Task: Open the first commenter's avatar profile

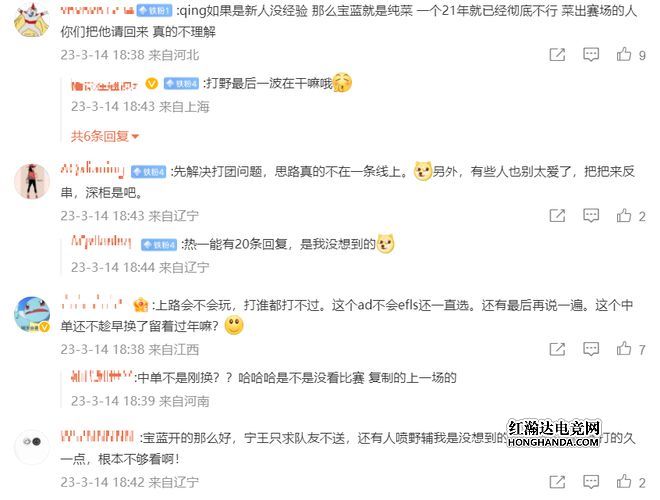Action: tap(32, 20)
